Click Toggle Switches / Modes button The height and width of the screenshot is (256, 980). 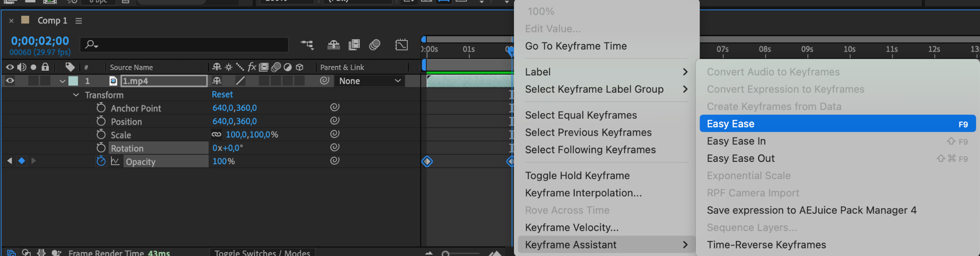point(262,252)
